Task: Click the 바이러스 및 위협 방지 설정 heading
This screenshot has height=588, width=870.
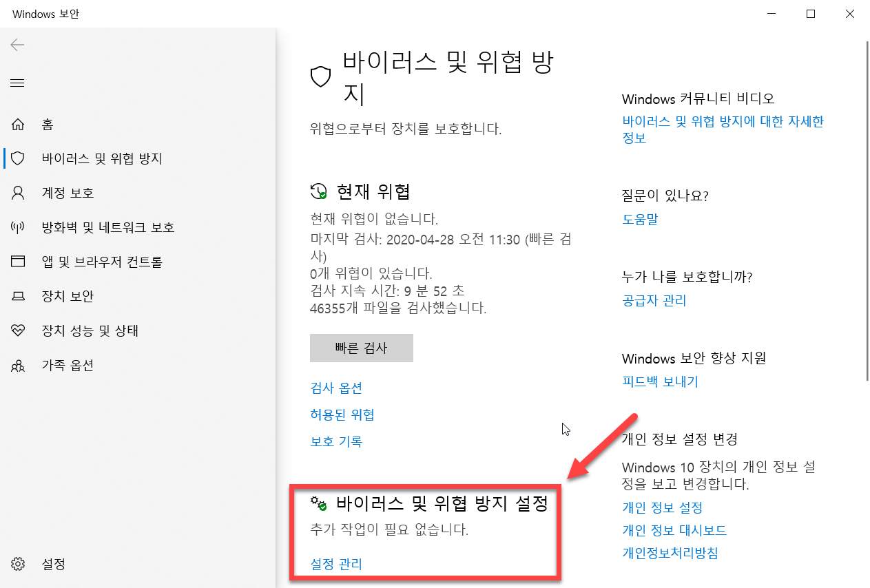Action: 442,503
